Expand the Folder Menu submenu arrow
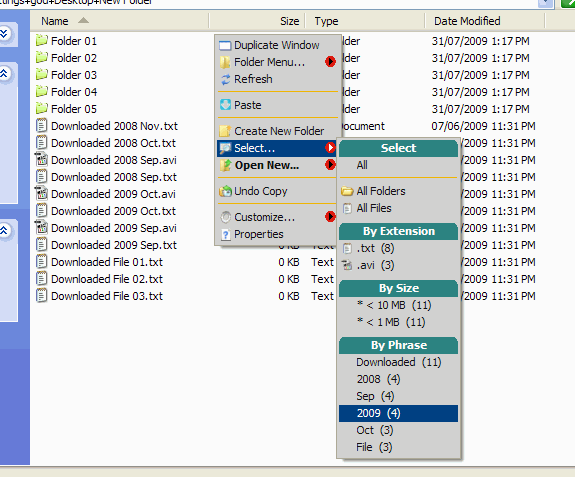 (x=330, y=62)
